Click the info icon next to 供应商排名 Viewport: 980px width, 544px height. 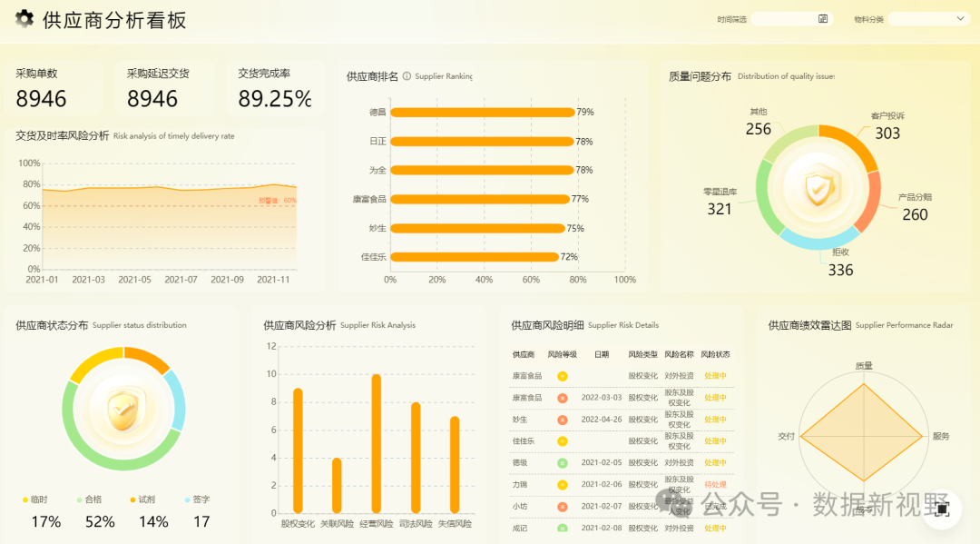click(407, 76)
